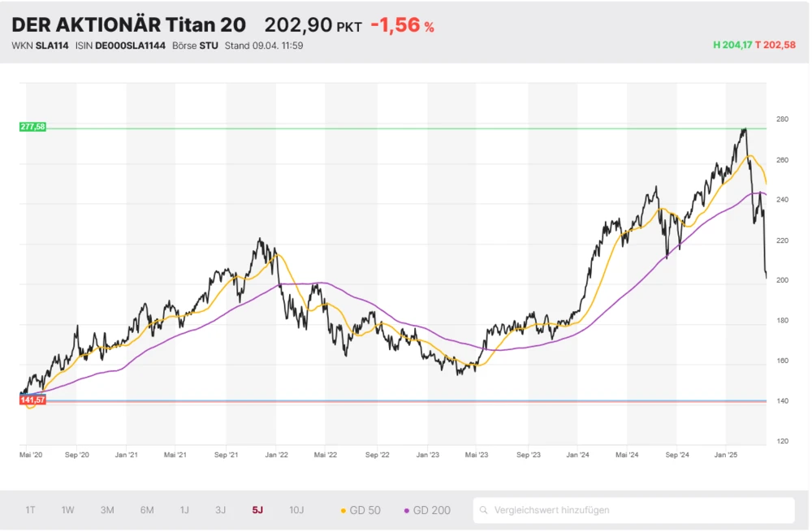The width and height of the screenshot is (812, 532).
Task: Click the daily low value T 202,58
Action: (x=775, y=45)
